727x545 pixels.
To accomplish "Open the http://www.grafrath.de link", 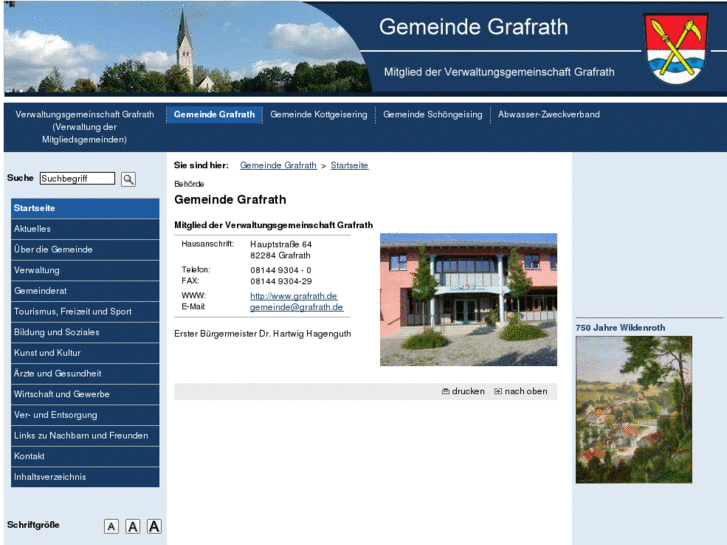I will click(294, 296).
